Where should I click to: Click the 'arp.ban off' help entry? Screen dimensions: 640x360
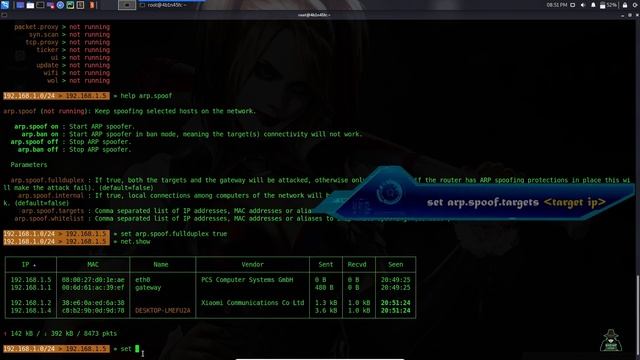click(38, 150)
